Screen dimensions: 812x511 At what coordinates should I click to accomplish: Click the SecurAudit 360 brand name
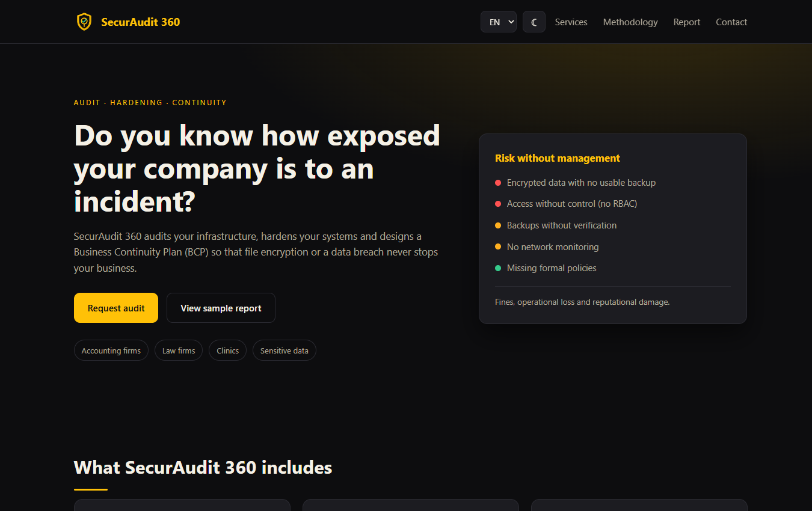[141, 22]
